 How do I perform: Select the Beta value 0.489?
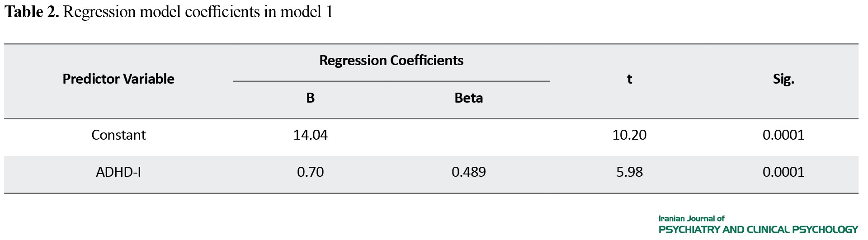[x=468, y=172]
